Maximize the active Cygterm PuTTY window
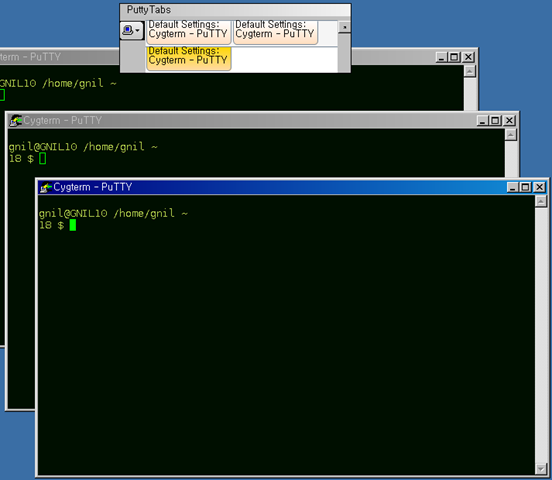Screen dimensions: 552x480 coord(525,187)
